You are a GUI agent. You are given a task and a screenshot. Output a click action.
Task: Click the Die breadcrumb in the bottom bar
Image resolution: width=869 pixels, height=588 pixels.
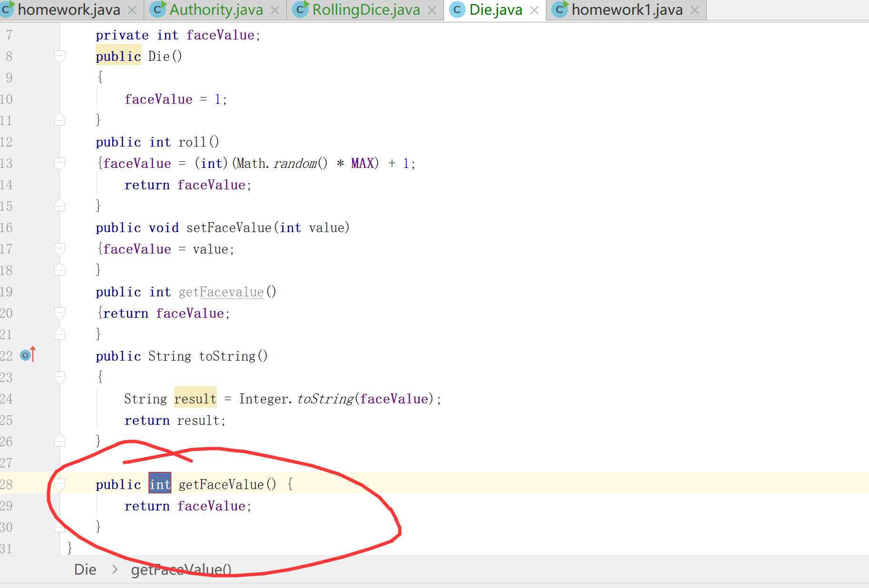[85, 569]
